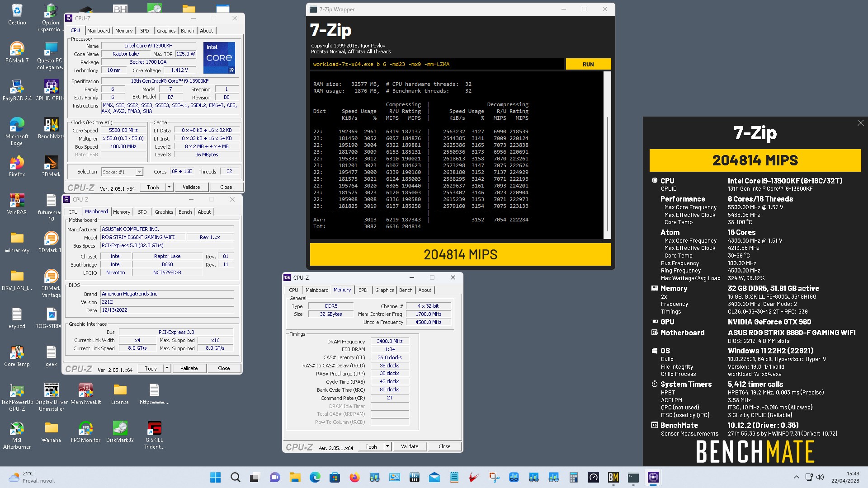Viewport: 868px width, 488px height.
Task: Open the Cestino recycle bin icon
Action: (17, 14)
